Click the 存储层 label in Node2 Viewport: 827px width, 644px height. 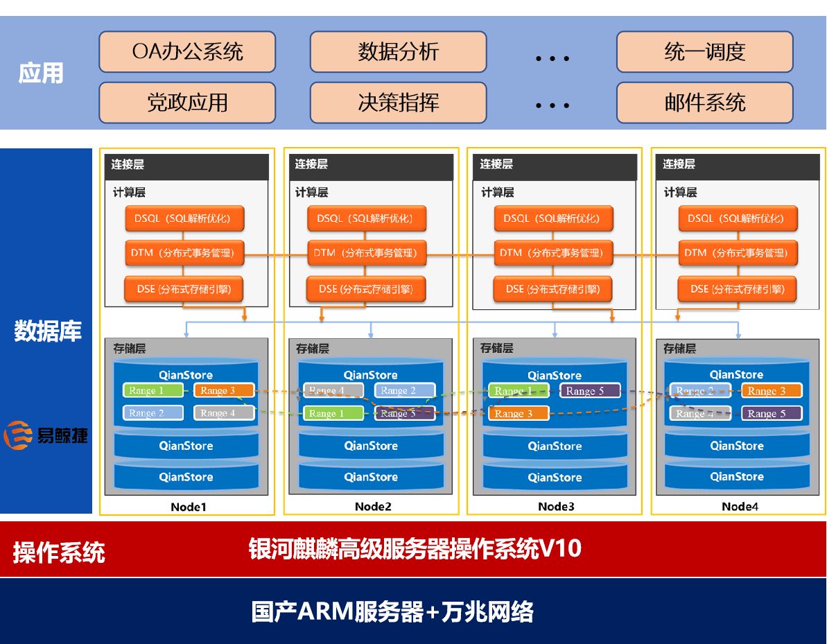pos(312,349)
